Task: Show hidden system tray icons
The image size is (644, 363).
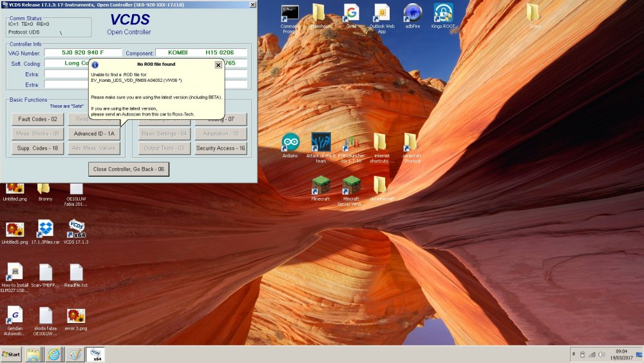Action: (x=573, y=354)
